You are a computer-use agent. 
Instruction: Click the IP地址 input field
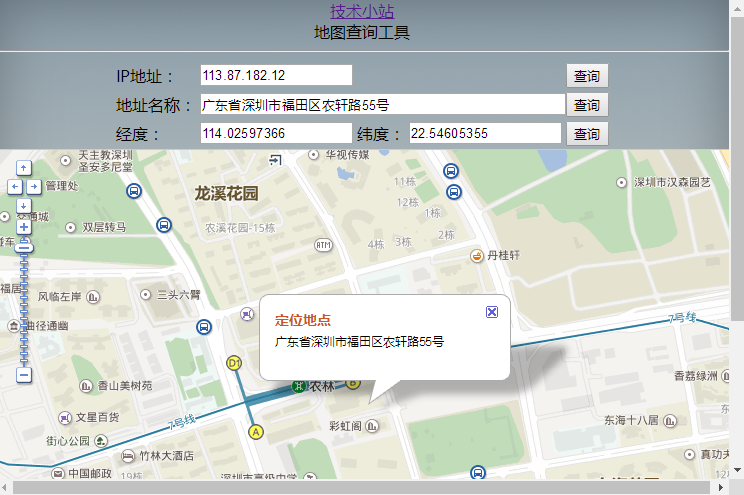point(276,75)
